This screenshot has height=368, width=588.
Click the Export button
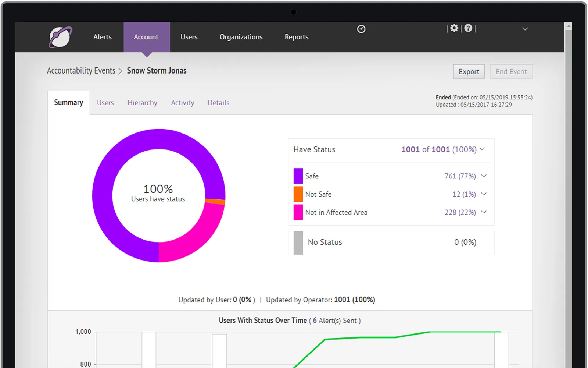(x=469, y=71)
